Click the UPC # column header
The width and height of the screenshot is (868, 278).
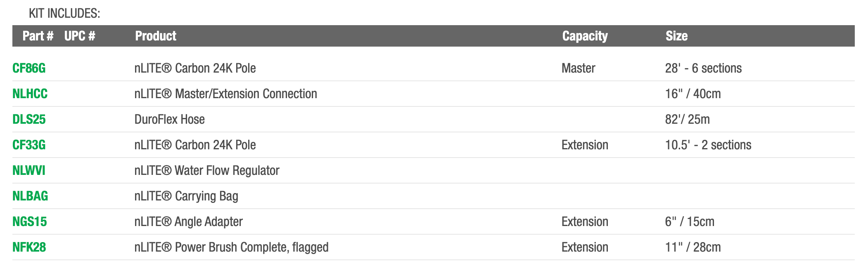point(80,36)
